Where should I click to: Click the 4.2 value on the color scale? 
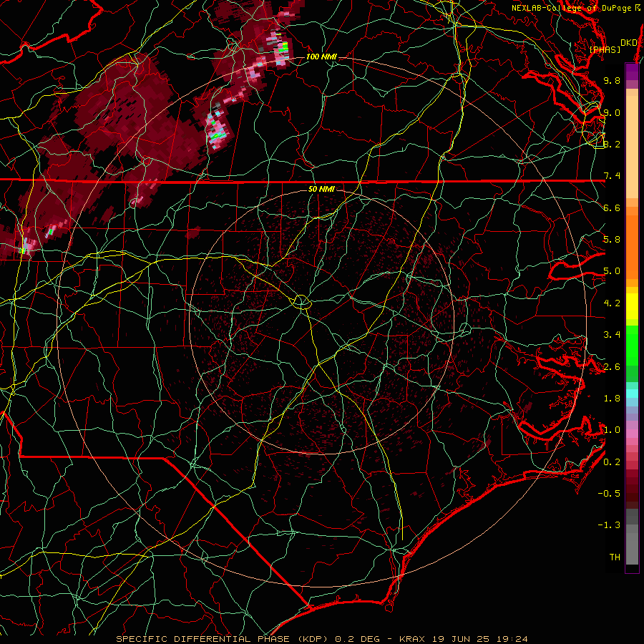pos(612,303)
